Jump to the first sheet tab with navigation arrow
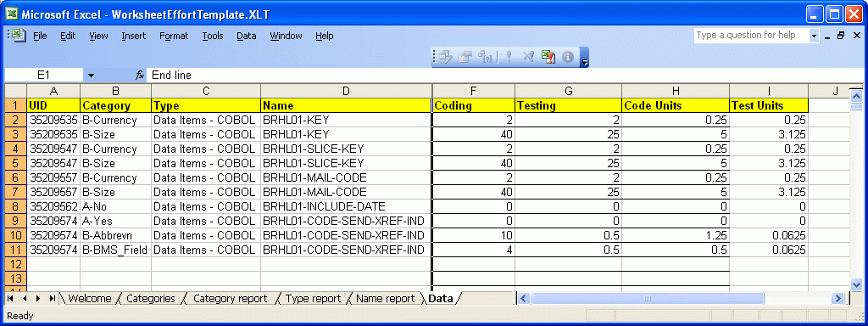 [x=10, y=298]
